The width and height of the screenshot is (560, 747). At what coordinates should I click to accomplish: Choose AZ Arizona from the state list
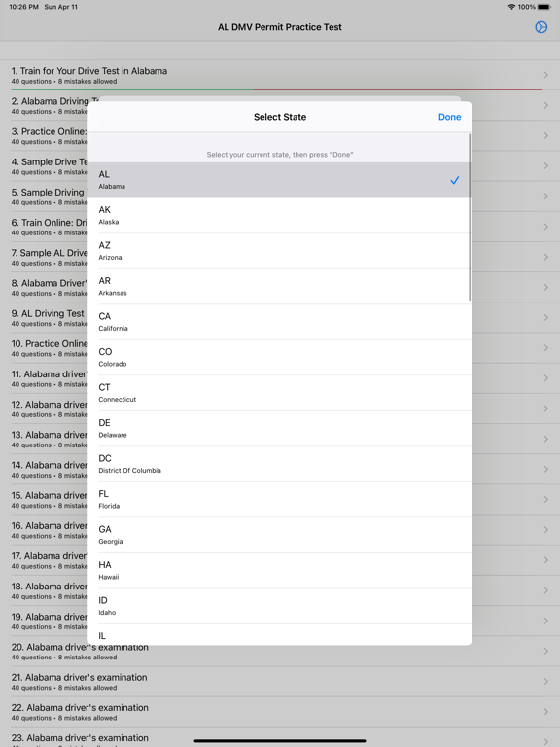[280, 251]
